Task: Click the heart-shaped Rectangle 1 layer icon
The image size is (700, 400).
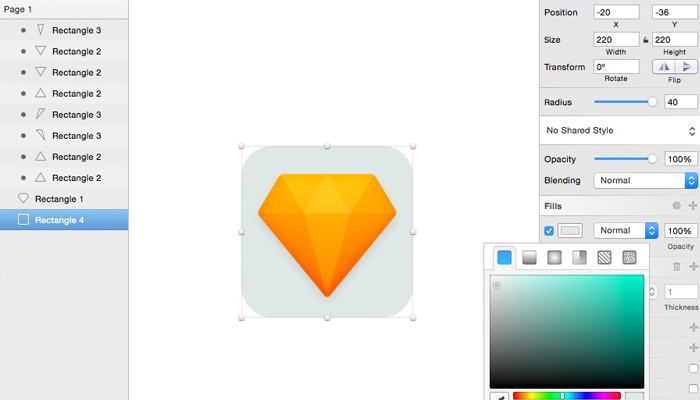Action: [x=23, y=198]
